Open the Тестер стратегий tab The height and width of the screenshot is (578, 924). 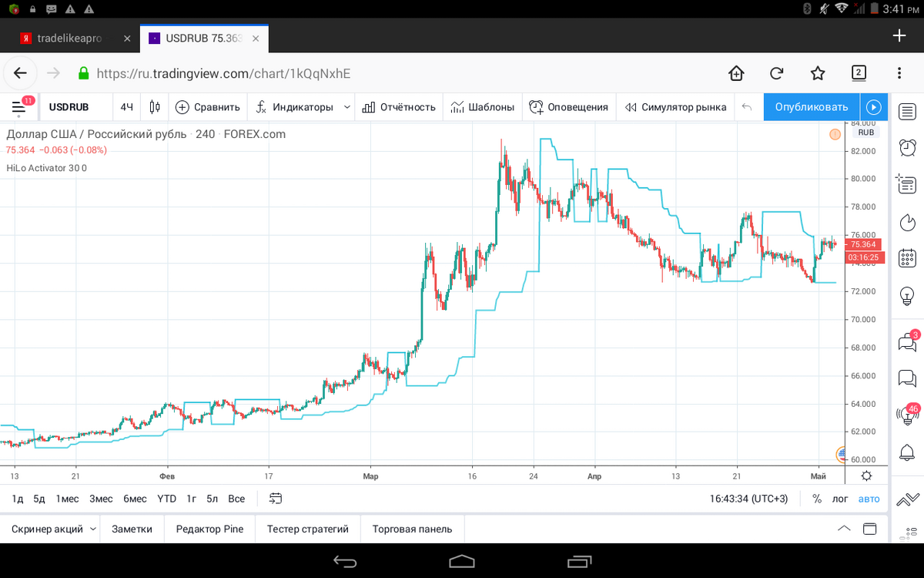[x=308, y=529]
